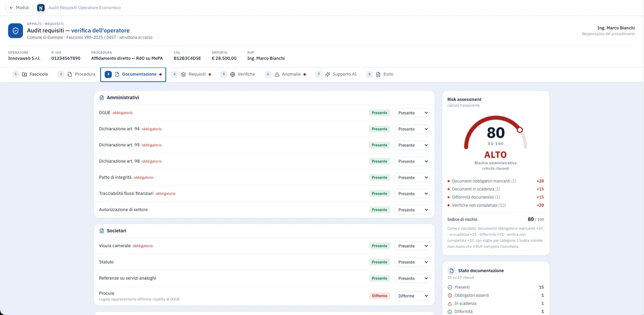Image resolution: width=644 pixels, height=315 pixels.
Task: Open Dichiarazione art. 94 status dropdown
Action: [x=412, y=129]
